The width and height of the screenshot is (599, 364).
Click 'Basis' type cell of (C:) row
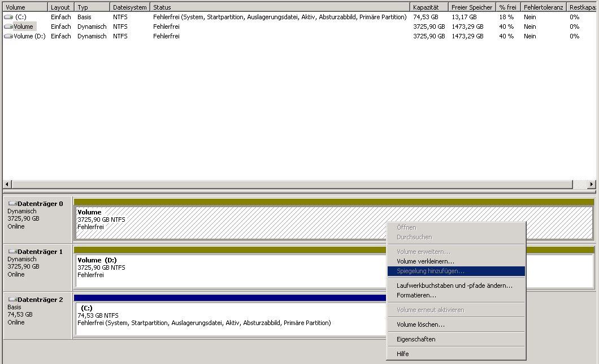coord(84,17)
